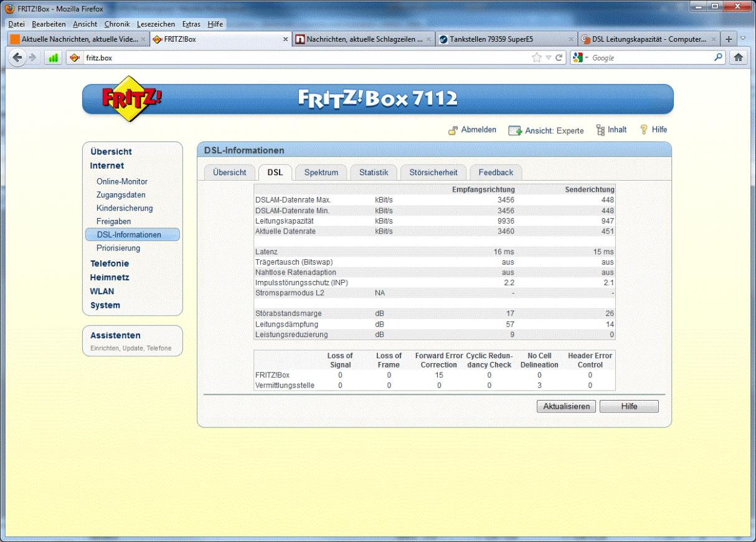756x542 pixels.
Task: Click the browser forward arrow button
Action: pos(32,58)
